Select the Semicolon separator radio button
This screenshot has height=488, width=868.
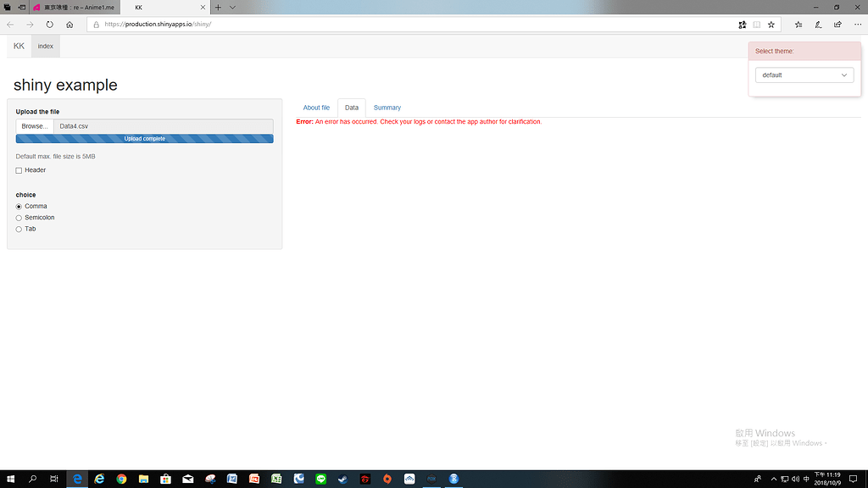click(x=18, y=217)
